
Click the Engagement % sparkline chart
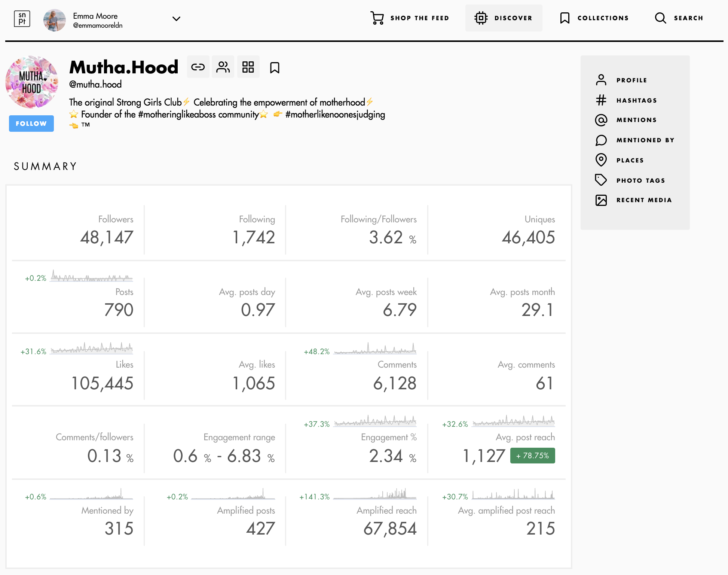tap(375, 421)
